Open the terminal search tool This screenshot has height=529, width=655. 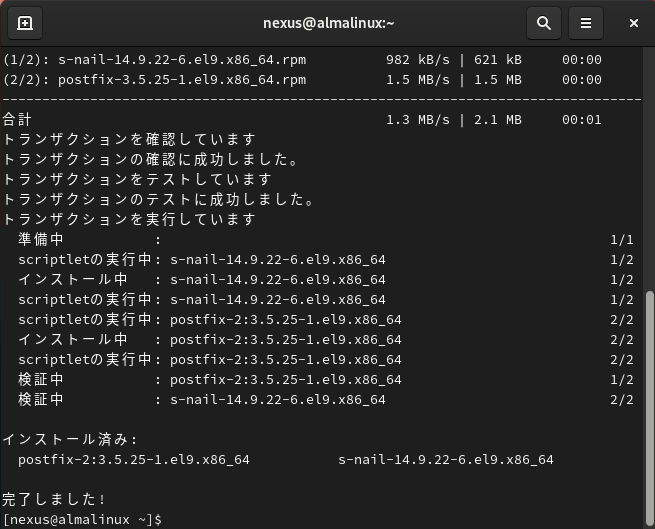543,22
